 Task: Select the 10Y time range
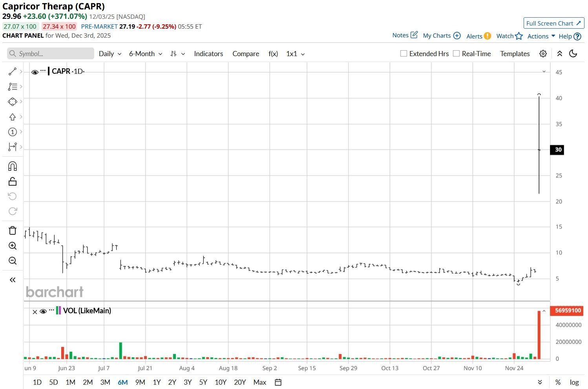click(221, 382)
